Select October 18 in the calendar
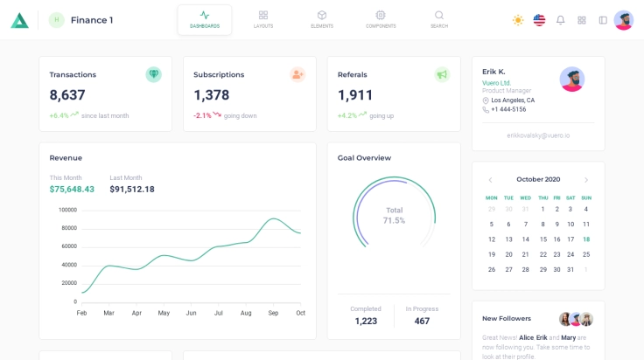 click(586, 239)
